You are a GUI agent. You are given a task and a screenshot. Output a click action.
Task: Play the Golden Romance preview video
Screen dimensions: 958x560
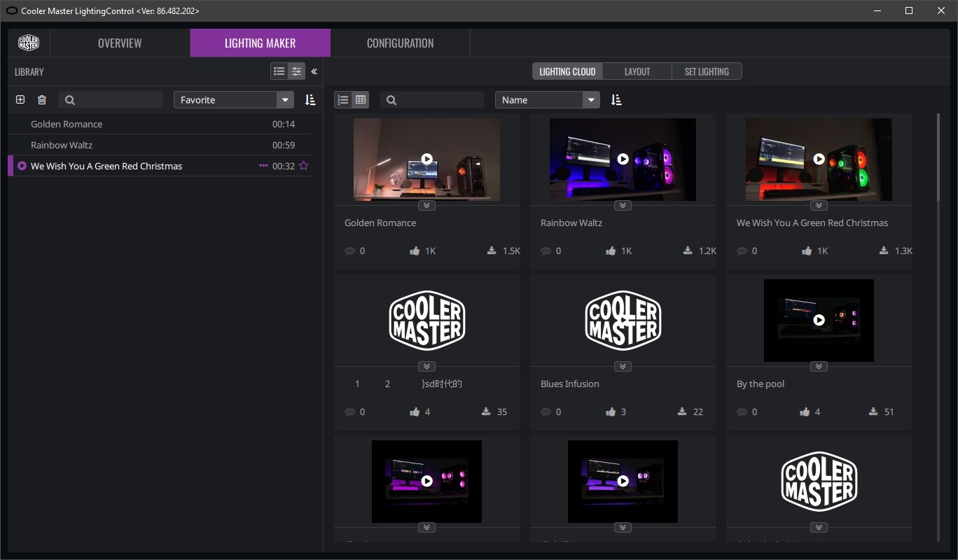[426, 159]
